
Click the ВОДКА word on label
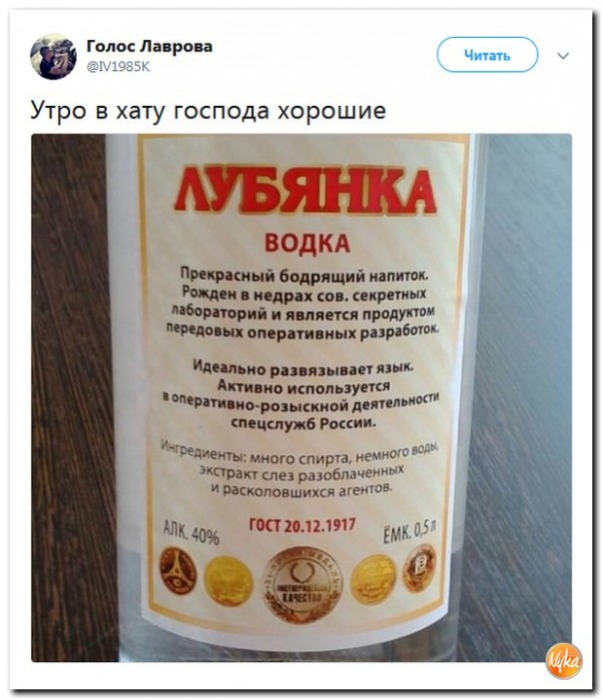307,243
